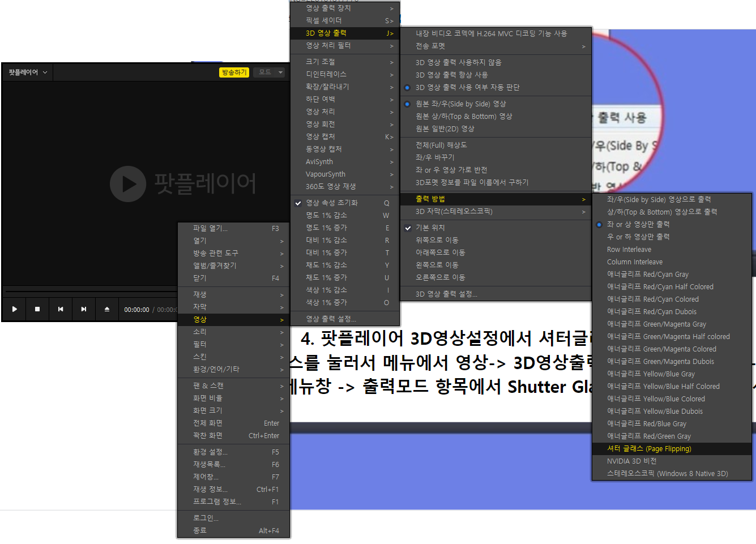Select 스테레오스코픽 (Windows 8 Native 3D)
This screenshot has width=756, height=544.
click(672, 474)
